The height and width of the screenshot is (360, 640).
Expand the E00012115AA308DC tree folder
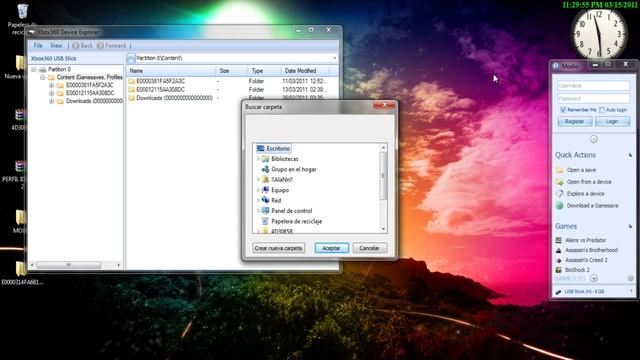pyautogui.click(x=51, y=93)
